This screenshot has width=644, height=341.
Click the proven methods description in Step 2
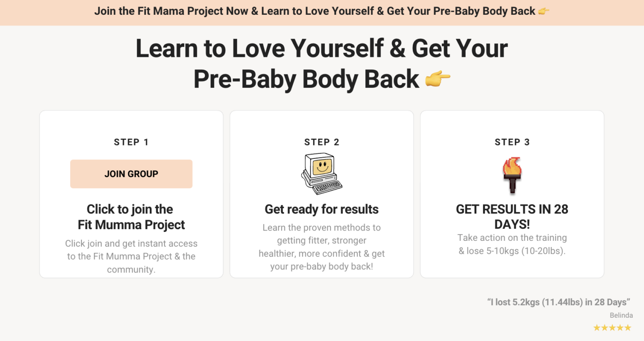pos(322,247)
